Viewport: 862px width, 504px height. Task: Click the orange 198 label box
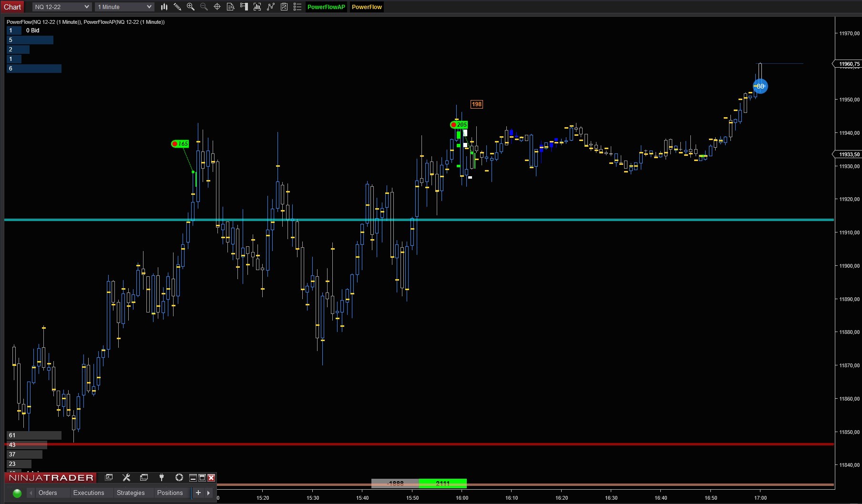477,104
